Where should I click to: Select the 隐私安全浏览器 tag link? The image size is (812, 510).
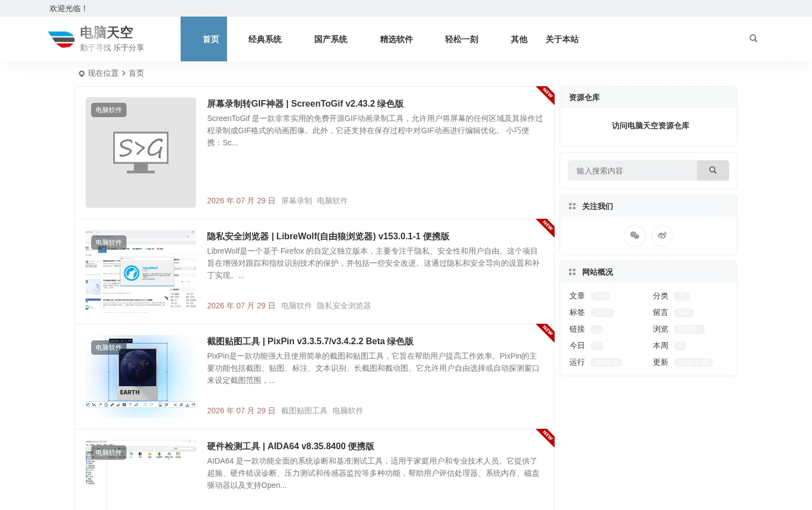[x=344, y=306]
